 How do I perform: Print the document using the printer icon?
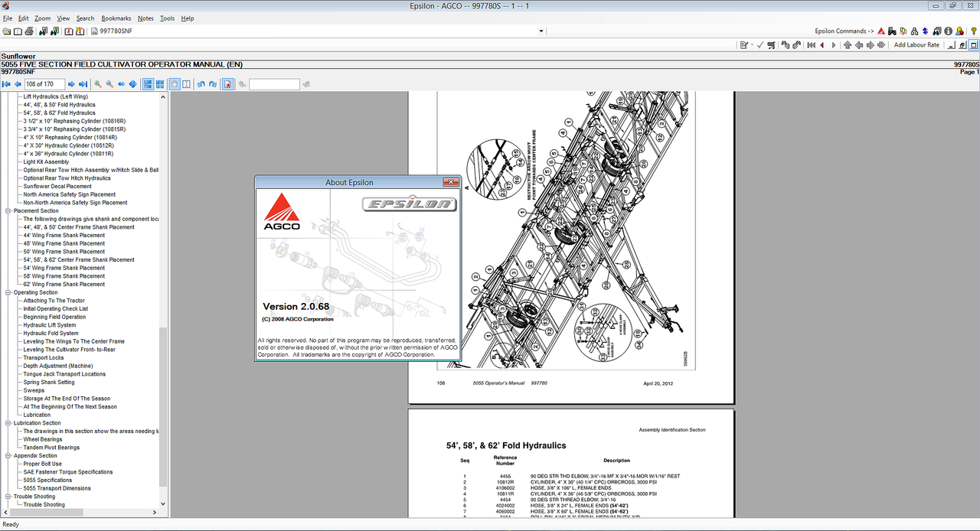29,31
